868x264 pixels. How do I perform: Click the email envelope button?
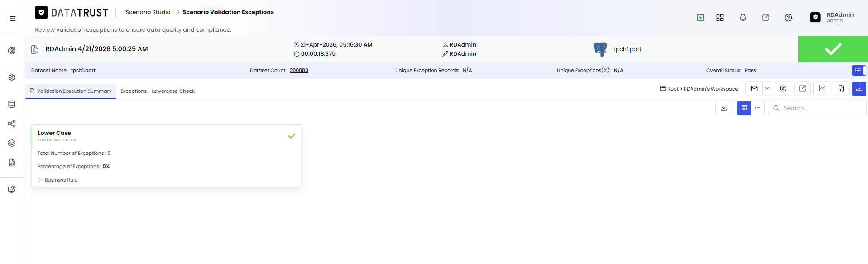click(754, 89)
